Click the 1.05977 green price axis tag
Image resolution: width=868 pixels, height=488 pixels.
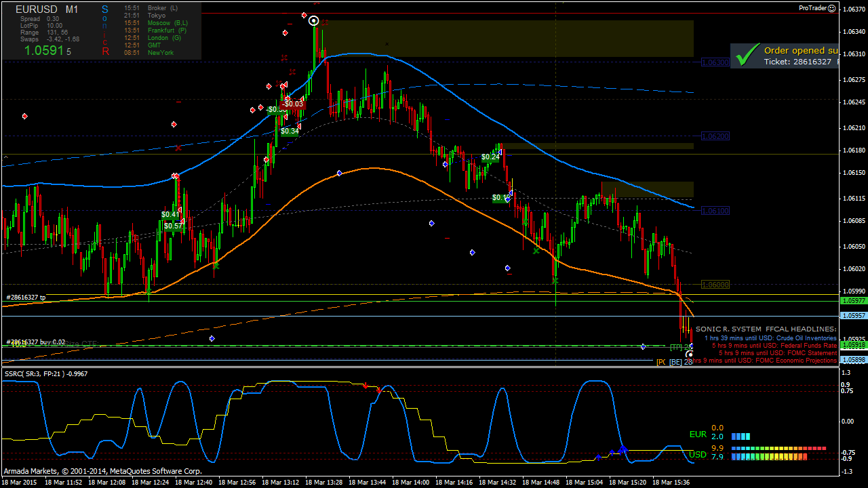click(853, 300)
